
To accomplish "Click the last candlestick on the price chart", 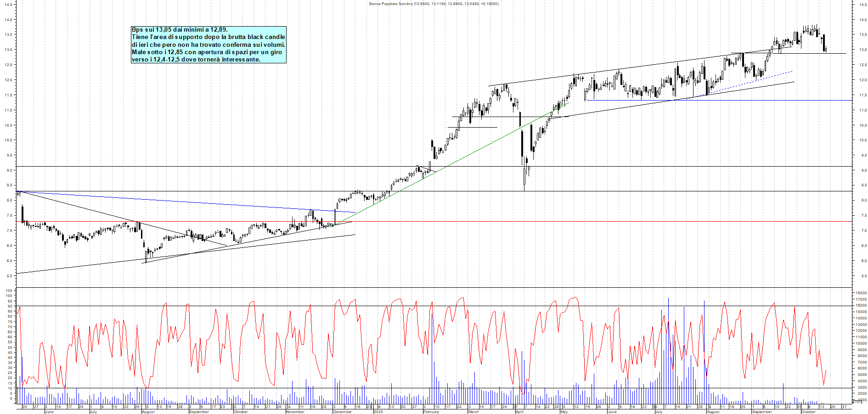I will click(x=826, y=50).
